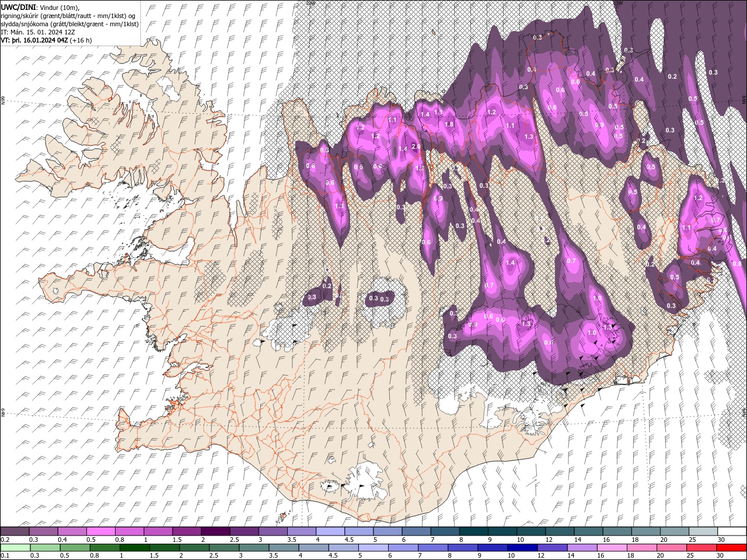Select top legend row swatch labeled 0.5
The width and height of the screenshot is (747, 560).
pos(100,531)
